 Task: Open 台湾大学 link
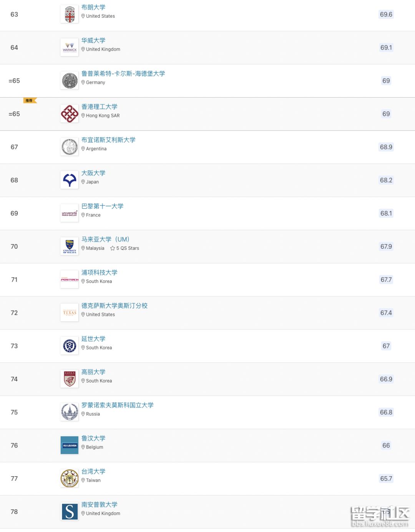click(x=93, y=471)
